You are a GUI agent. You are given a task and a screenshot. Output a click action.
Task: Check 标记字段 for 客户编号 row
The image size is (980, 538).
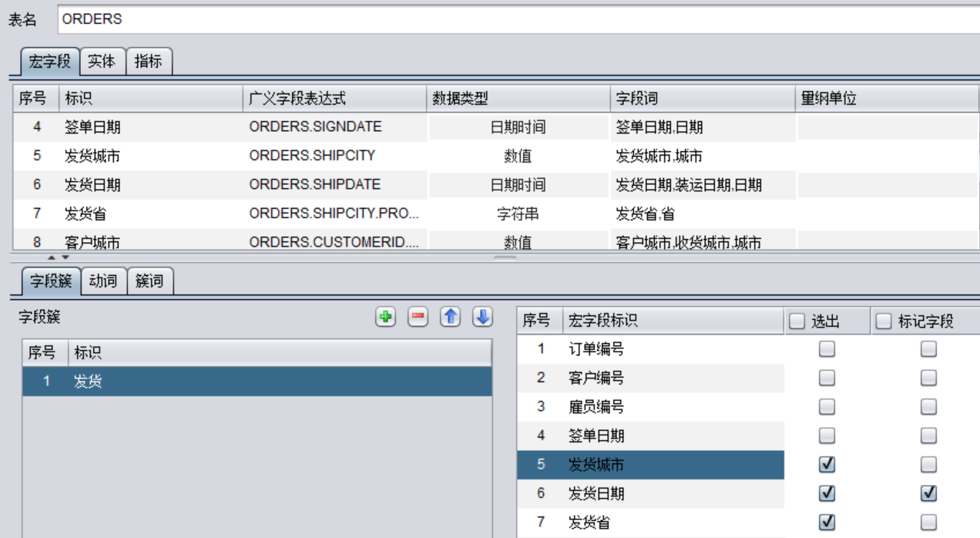coord(928,378)
